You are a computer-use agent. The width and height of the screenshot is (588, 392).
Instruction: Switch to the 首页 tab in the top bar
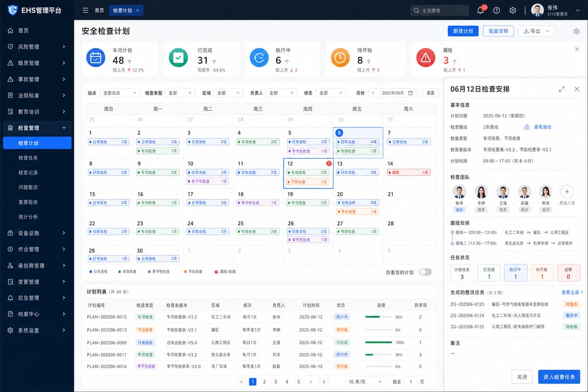99,10
